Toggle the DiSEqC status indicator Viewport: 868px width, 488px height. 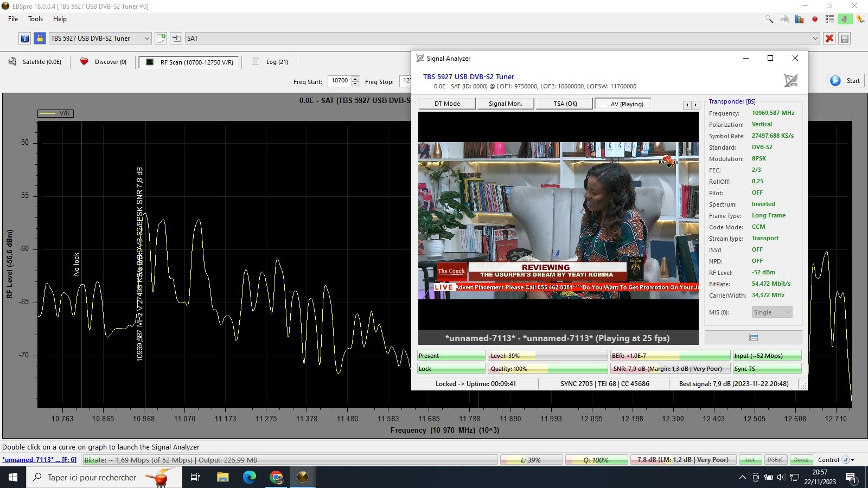click(x=775, y=460)
